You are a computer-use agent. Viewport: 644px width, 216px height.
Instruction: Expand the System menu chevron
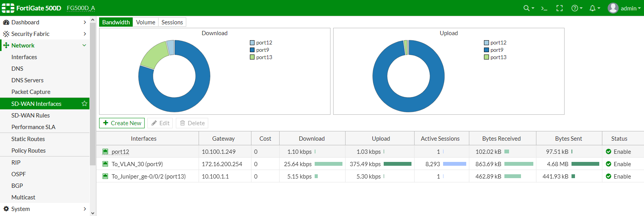click(x=85, y=209)
